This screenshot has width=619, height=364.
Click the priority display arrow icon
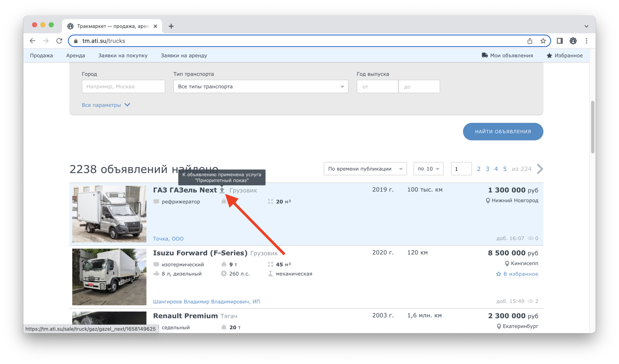222,190
